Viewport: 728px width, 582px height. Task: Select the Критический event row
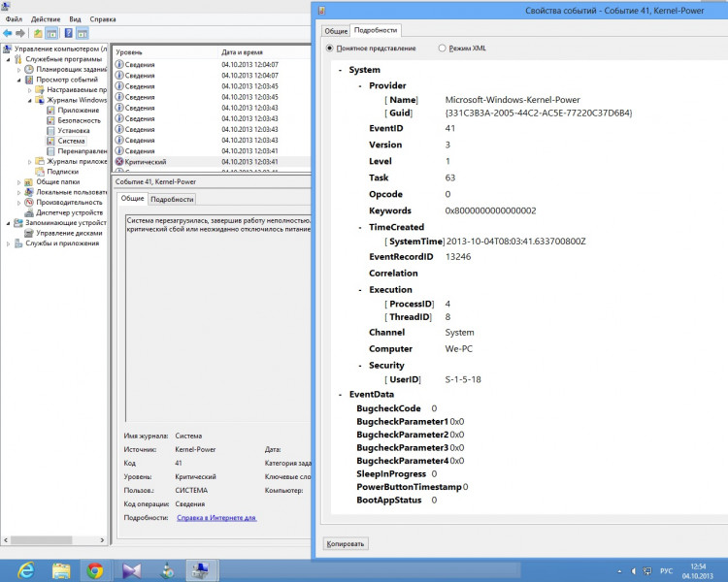coord(213,162)
